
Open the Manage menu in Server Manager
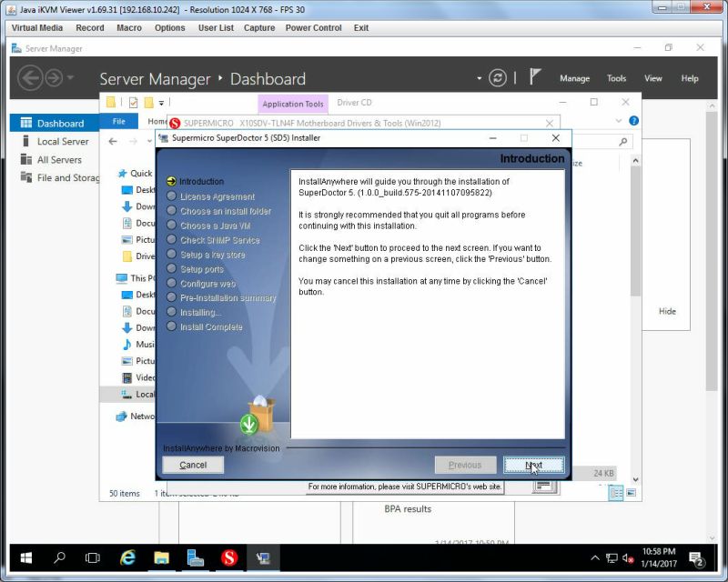click(x=575, y=78)
